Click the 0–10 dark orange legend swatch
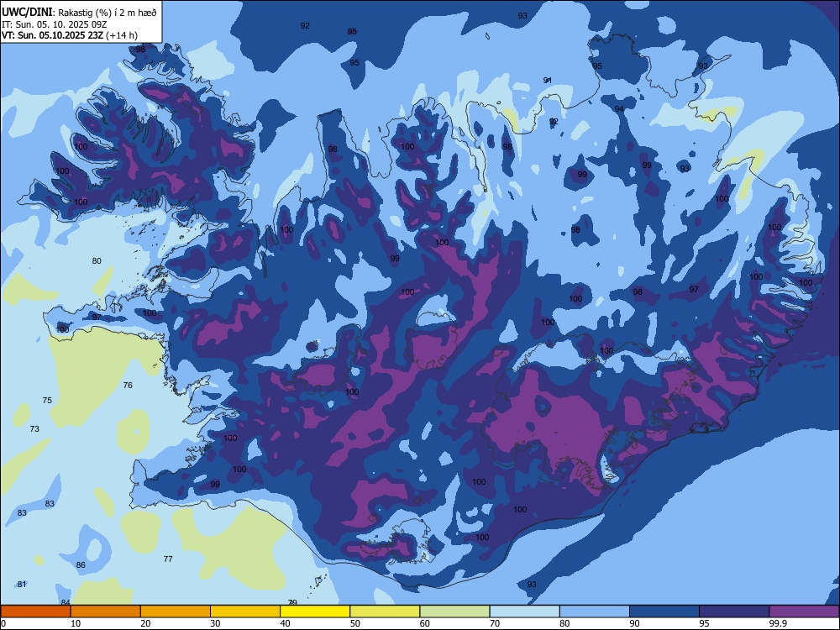This screenshot has height=630, width=840. (35, 612)
